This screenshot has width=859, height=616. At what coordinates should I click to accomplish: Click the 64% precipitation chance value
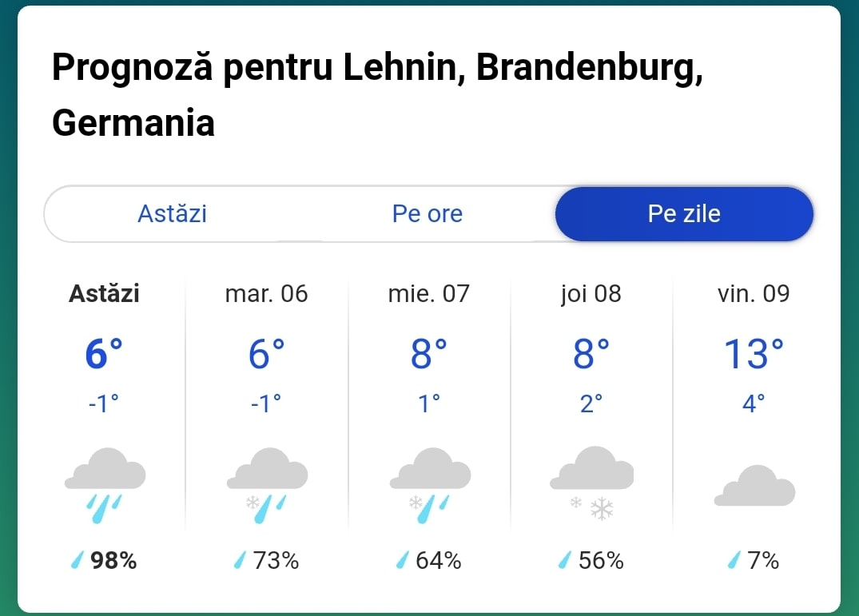pos(438,560)
